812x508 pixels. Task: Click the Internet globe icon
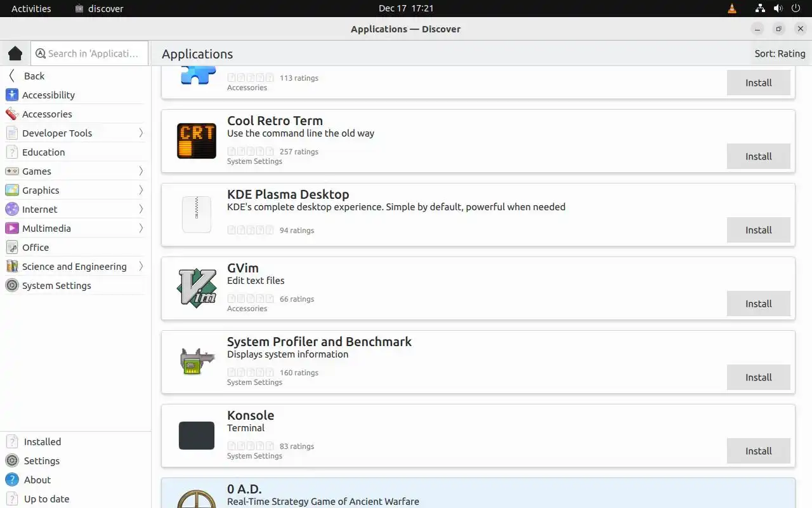(11, 209)
